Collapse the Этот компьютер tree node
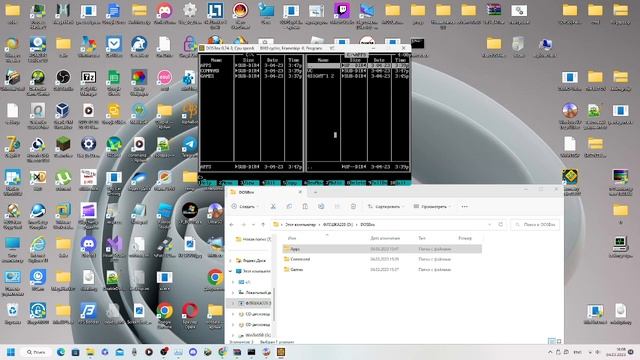The width and height of the screenshot is (640, 360). click(230, 271)
